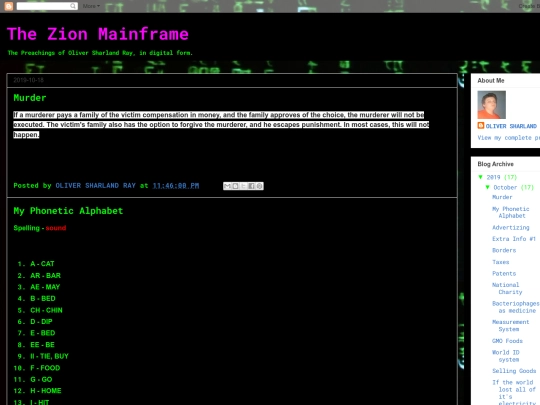Share Murder post to Facebook icon

click(x=251, y=186)
